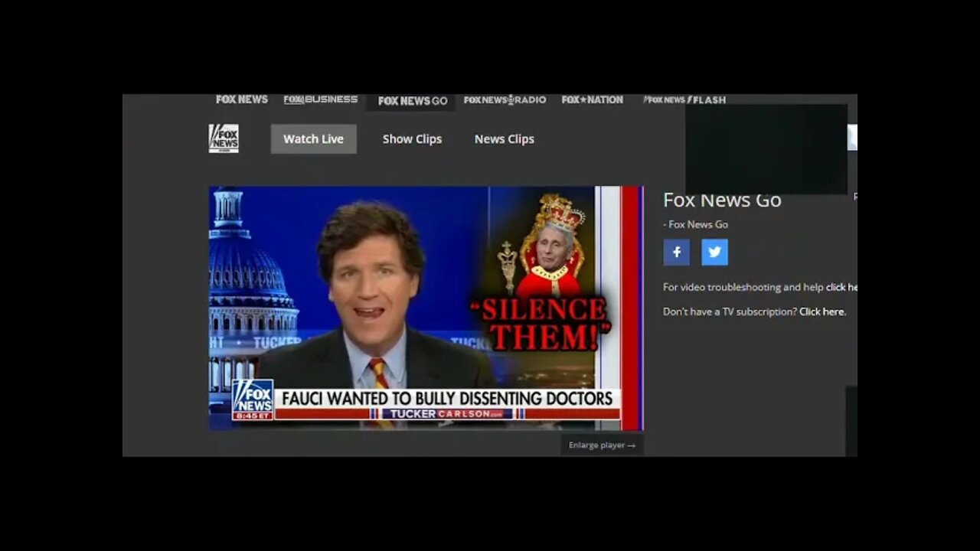Image resolution: width=980 pixels, height=551 pixels.
Task: Open the Fox News network link
Action: (242, 99)
